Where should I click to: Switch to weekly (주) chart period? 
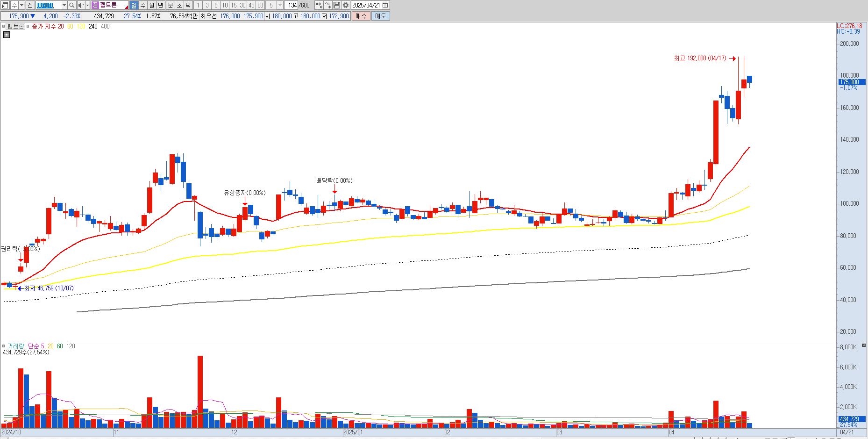pyautogui.click(x=143, y=5)
